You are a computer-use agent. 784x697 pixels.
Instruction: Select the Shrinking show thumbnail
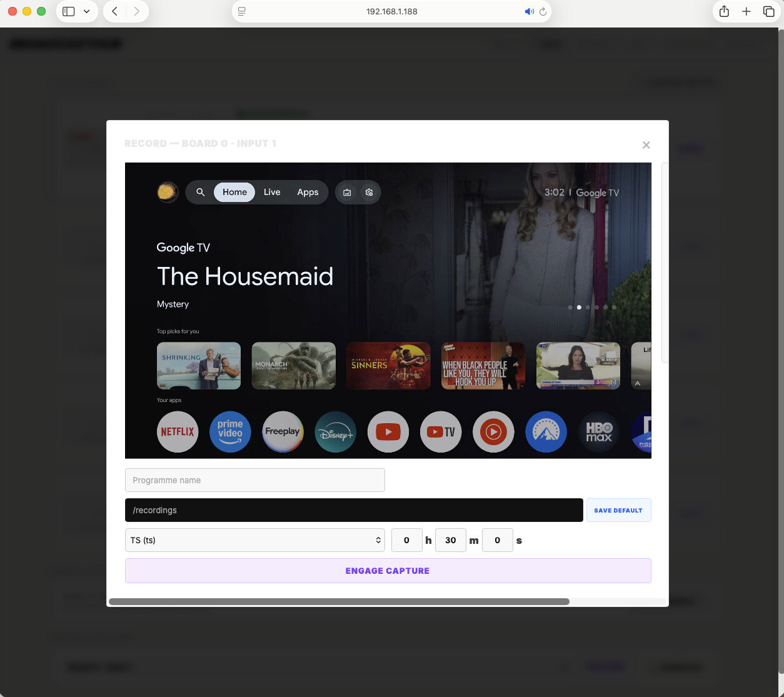tap(199, 366)
